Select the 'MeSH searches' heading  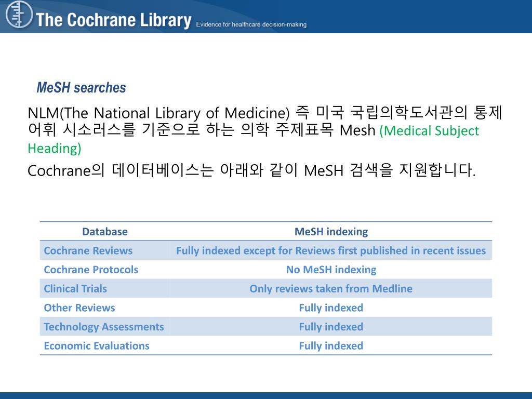(81, 87)
